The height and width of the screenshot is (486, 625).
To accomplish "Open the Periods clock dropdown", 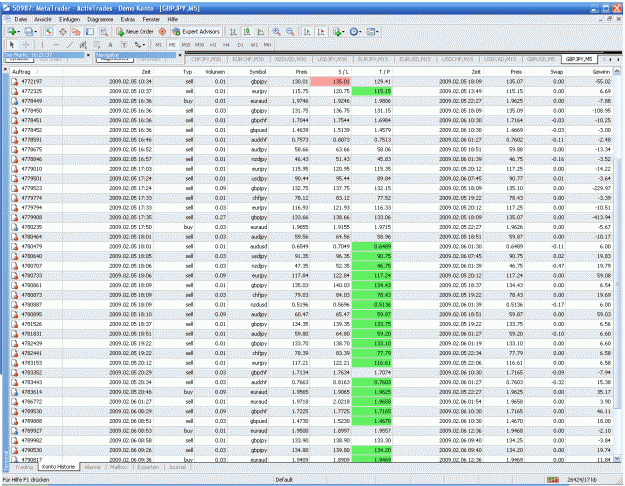I will (355, 31).
